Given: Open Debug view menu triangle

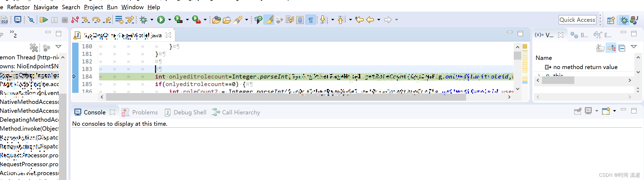Looking at the screenshot, I should (58, 47).
